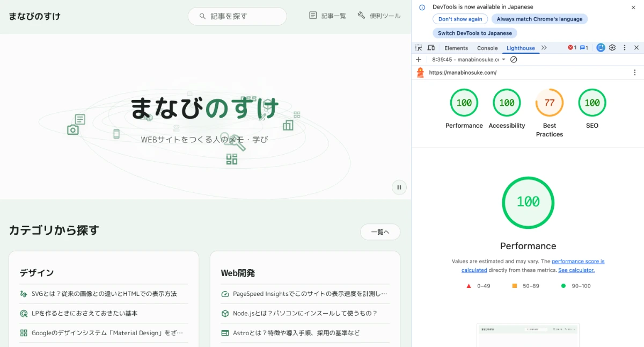Screen dimensions: 644x347
Task: Click the Lighthouse lighthouse logo icon
Action: tap(420, 73)
